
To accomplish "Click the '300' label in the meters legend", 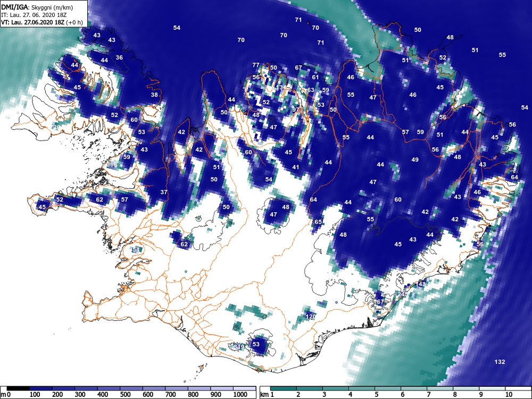I will pyautogui.click(x=80, y=395).
